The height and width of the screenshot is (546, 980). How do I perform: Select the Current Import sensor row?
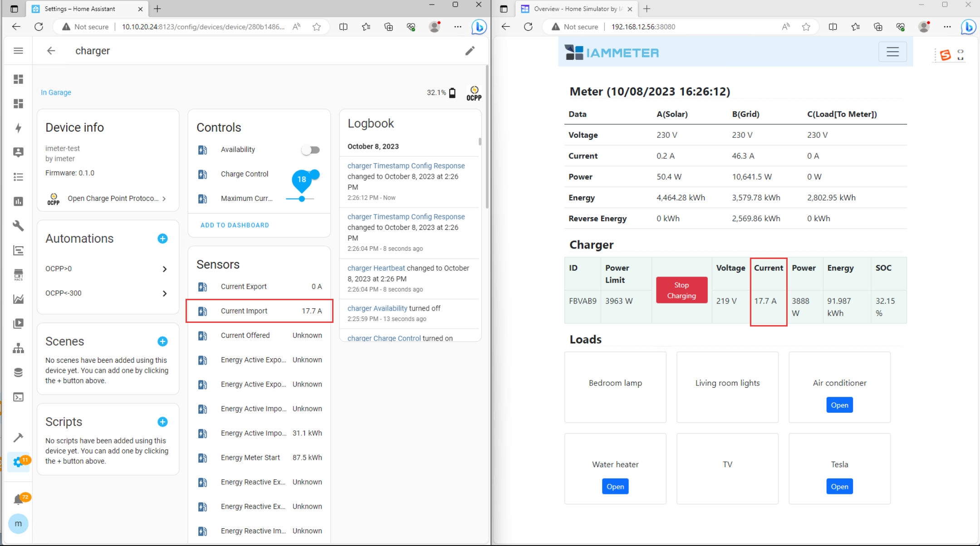[x=260, y=311]
